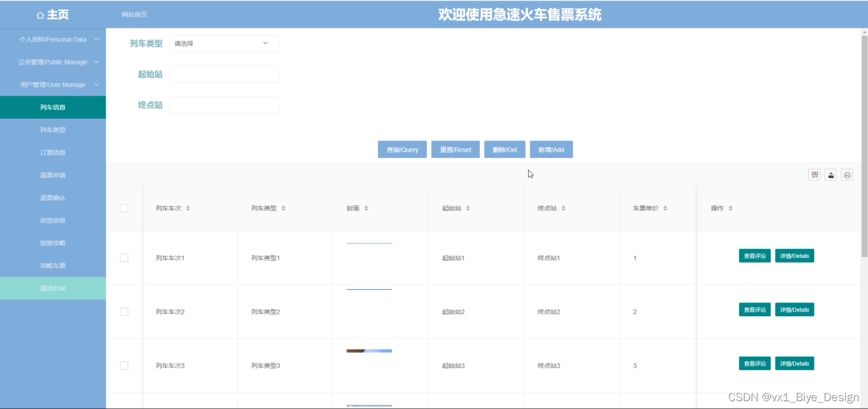The image size is (868, 409).
Task: Toggle the select-all header checkbox
Action: [124, 208]
